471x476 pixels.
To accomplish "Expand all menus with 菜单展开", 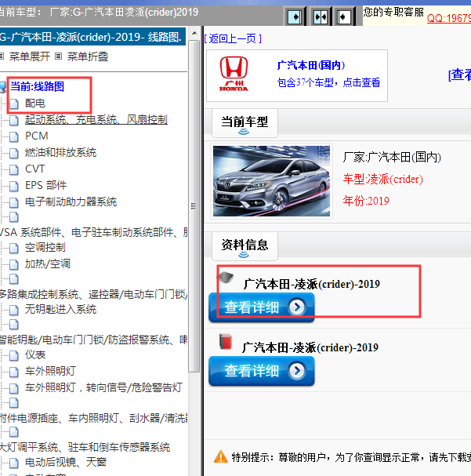I will pyautogui.click(x=29, y=56).
